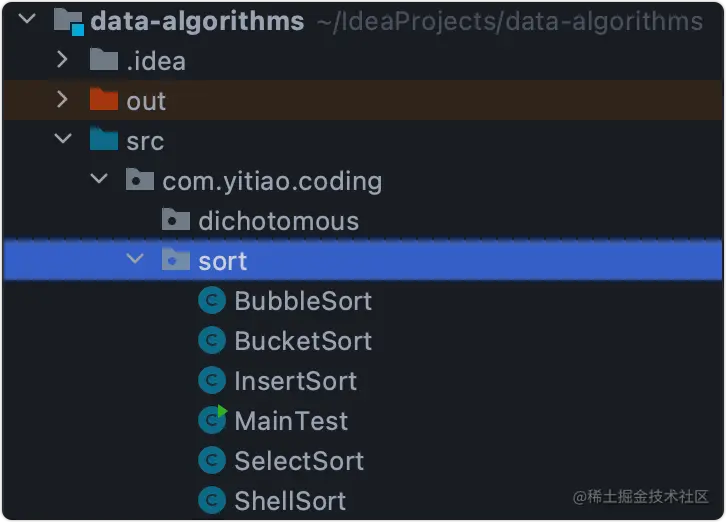
Task: Expand the .idea folder
Action: [63, 60]
